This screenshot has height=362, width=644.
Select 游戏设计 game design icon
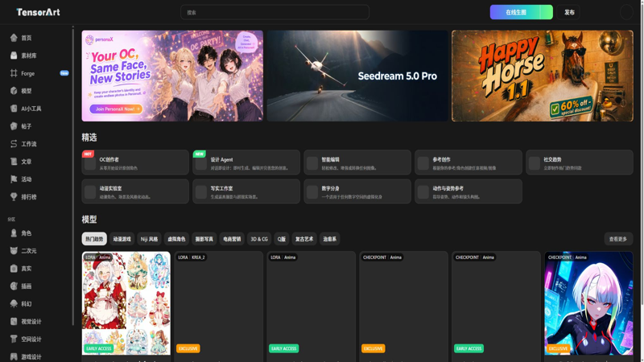pyautogui.click(x=14, y=356)
